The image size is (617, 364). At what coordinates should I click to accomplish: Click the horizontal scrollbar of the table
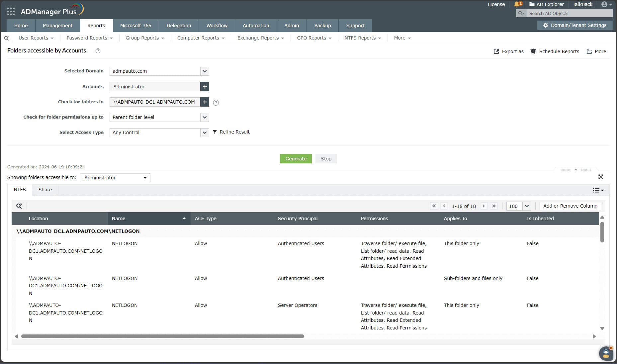pyautogui.click(x=163, y=336)
